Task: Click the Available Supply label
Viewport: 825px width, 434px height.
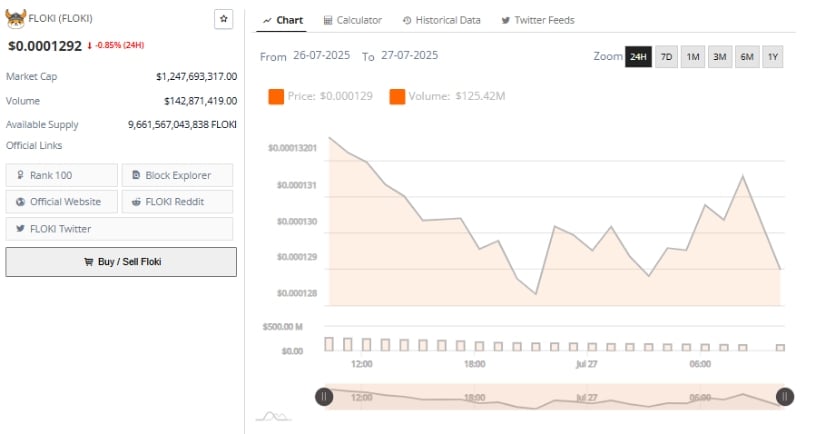Action: [x=42, y=125]
